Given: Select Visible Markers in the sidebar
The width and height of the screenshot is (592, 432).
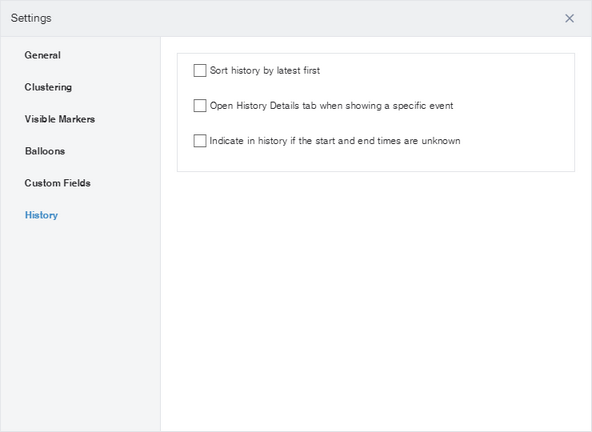Looking at the screenshot, I should pyautogui.click(x=60, y=119).
